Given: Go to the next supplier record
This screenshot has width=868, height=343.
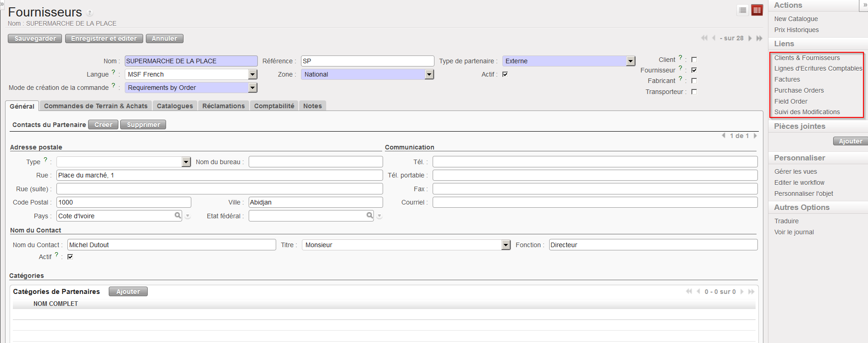Looking at the screenshot, I should [x=750, y=38].
